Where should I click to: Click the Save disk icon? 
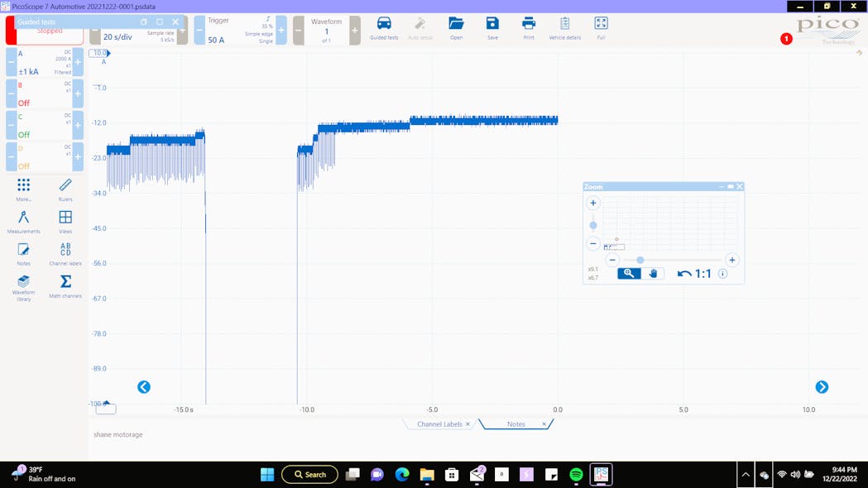(492, 27)
